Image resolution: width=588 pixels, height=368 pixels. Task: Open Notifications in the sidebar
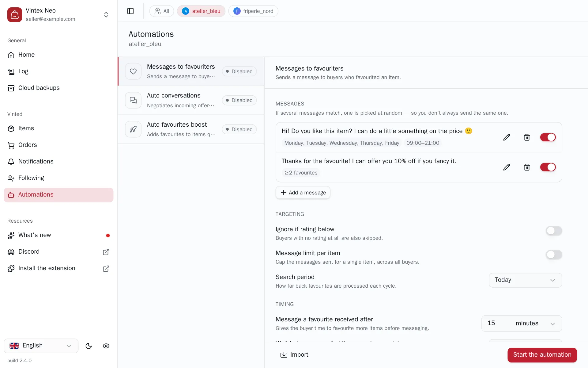click(58, 162)
